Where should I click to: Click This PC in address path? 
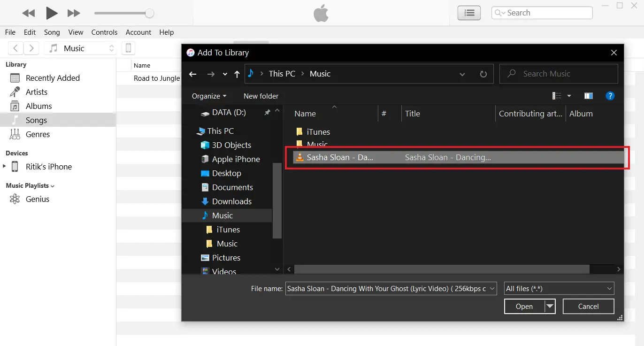point(282,74)
